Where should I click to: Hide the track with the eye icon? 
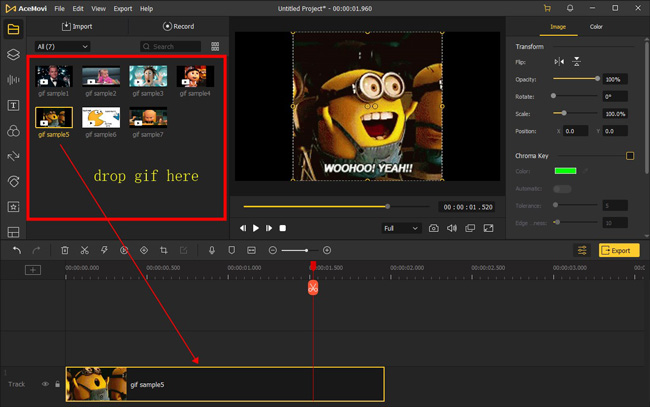tap(45, 384)
